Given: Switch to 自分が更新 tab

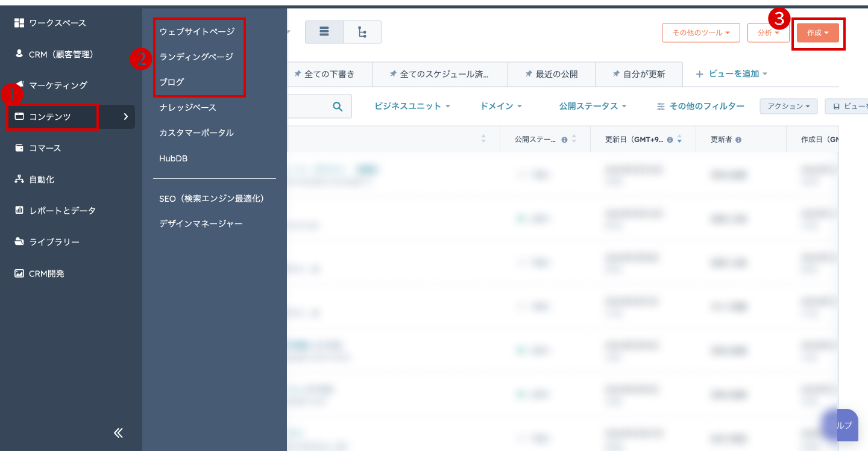Looking at the screenshot, I should 639,74.
